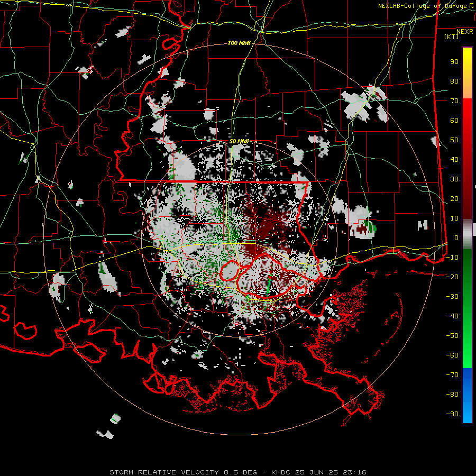476x476 pixels.
Task: Click the small round lake outline west of Pontchartrain
Action: point(230,270)
